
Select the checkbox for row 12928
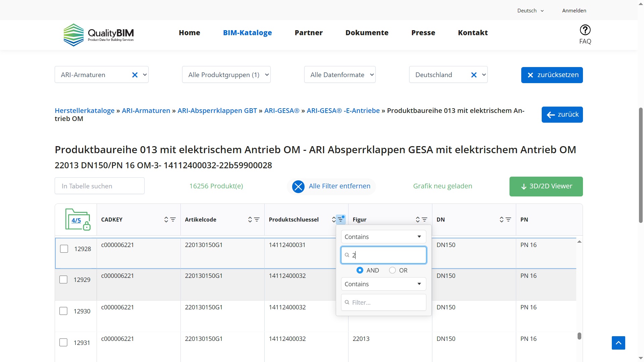64,249
